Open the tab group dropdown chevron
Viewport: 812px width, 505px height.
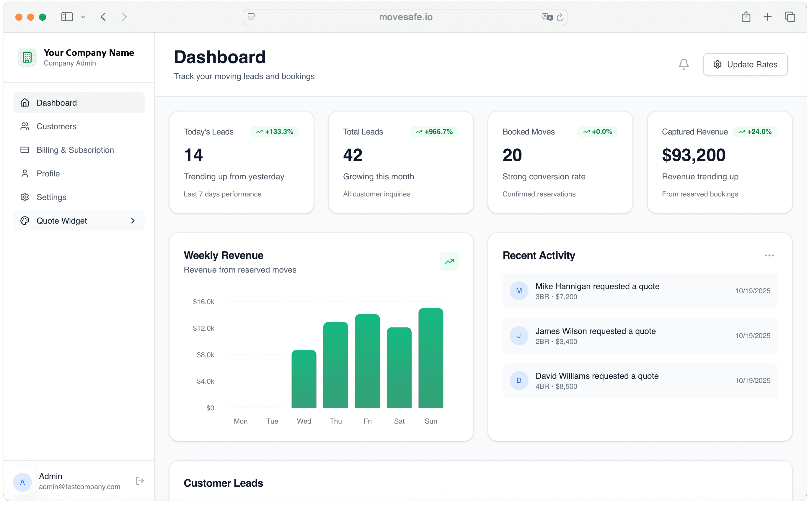point(83,17)
